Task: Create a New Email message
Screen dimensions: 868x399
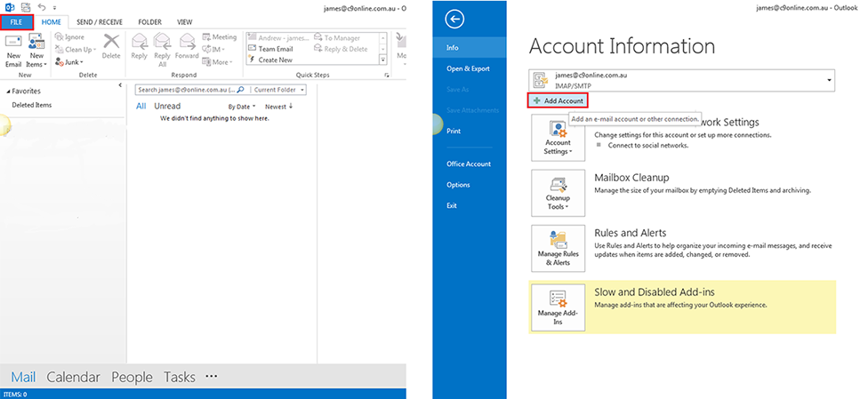Action: (x=13, y=51)
